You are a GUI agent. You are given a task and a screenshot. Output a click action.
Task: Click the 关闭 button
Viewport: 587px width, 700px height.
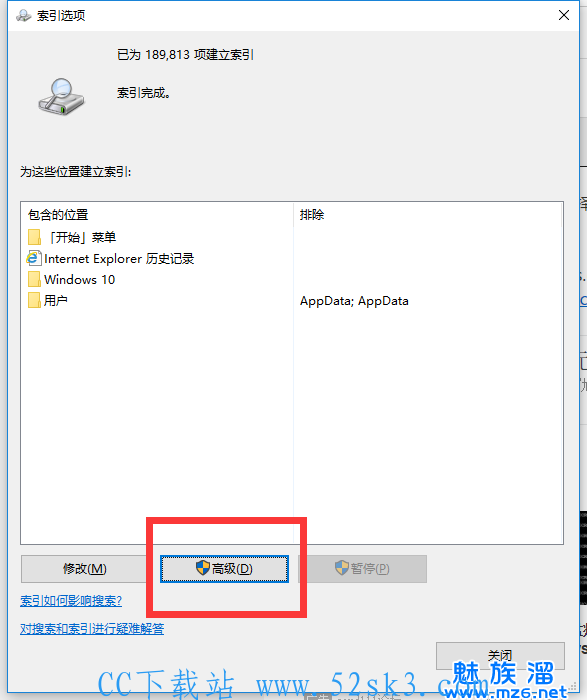point(500,656)
